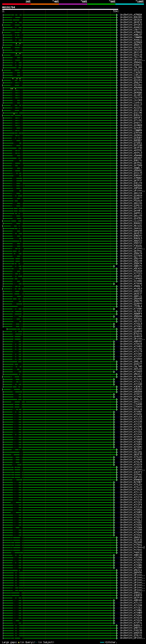Click the cyan ~100% identity legend bar
The width and height of the screenshot is (146, 644).
pyautogui.click(x=130, y=4)
